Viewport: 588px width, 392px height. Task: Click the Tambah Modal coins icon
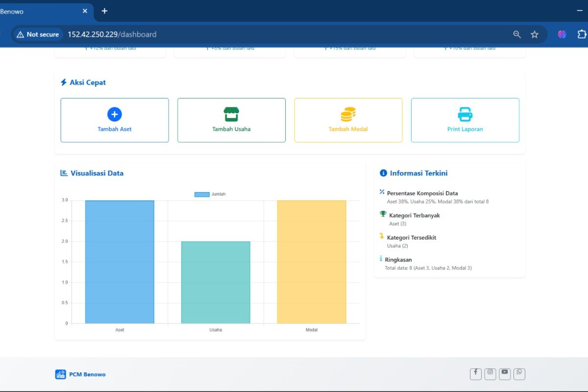[x=348, y=114]
